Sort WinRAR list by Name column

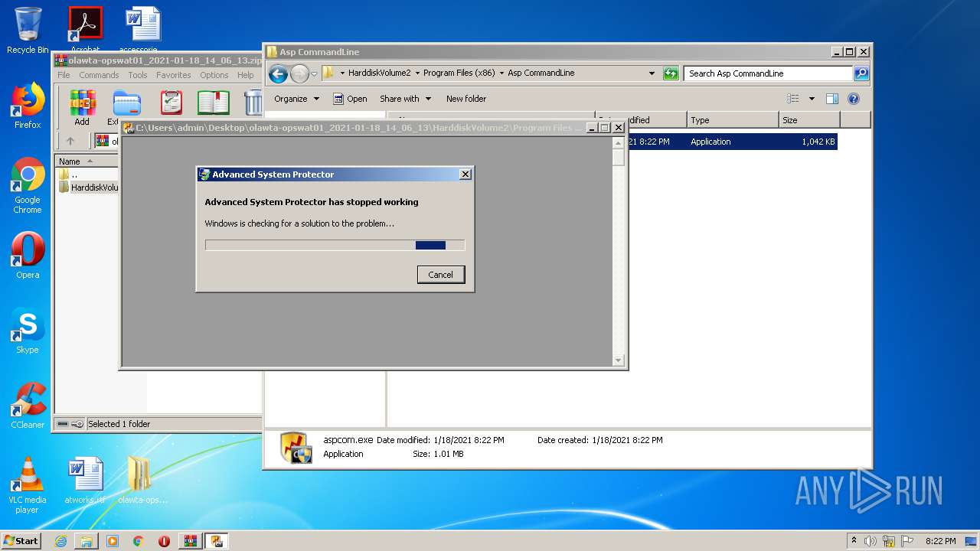point(86,161)
